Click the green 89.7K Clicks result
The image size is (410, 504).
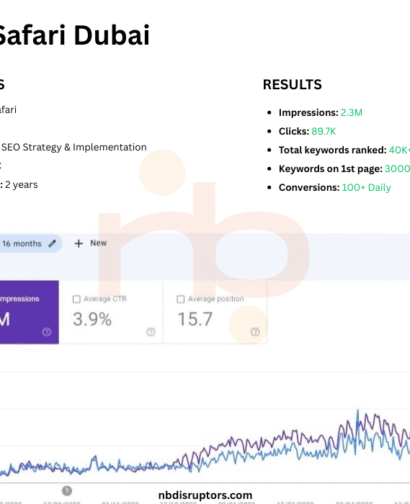324,131
